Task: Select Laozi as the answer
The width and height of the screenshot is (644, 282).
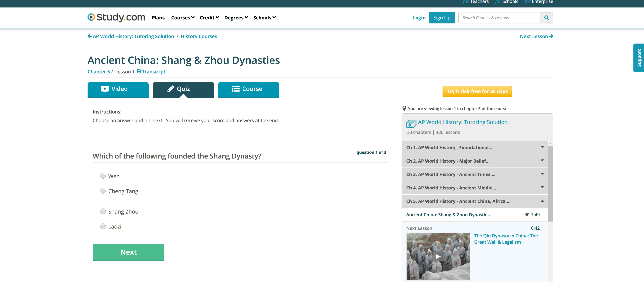Action: tap(103, 226)
